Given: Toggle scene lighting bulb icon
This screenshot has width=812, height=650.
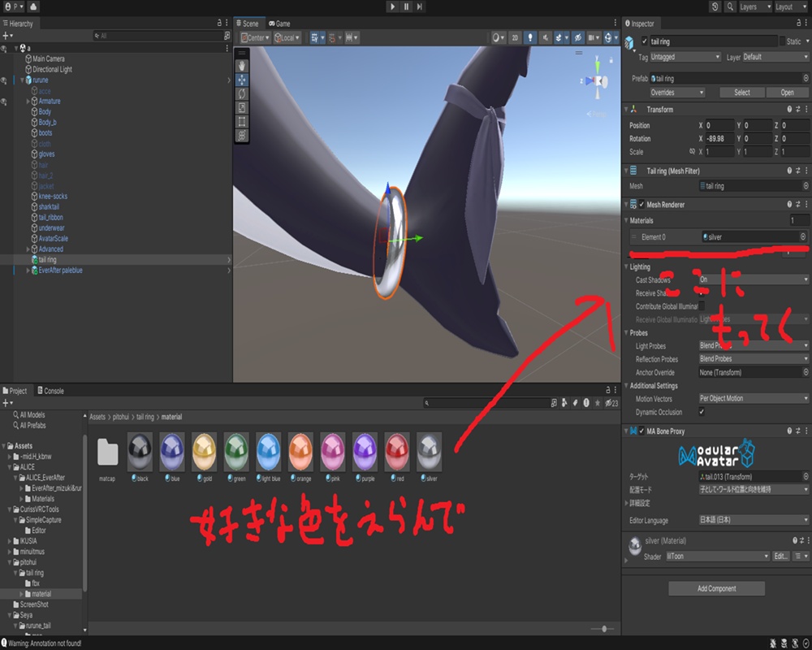Looking at the screenshot, I should [x=529, y=38].
